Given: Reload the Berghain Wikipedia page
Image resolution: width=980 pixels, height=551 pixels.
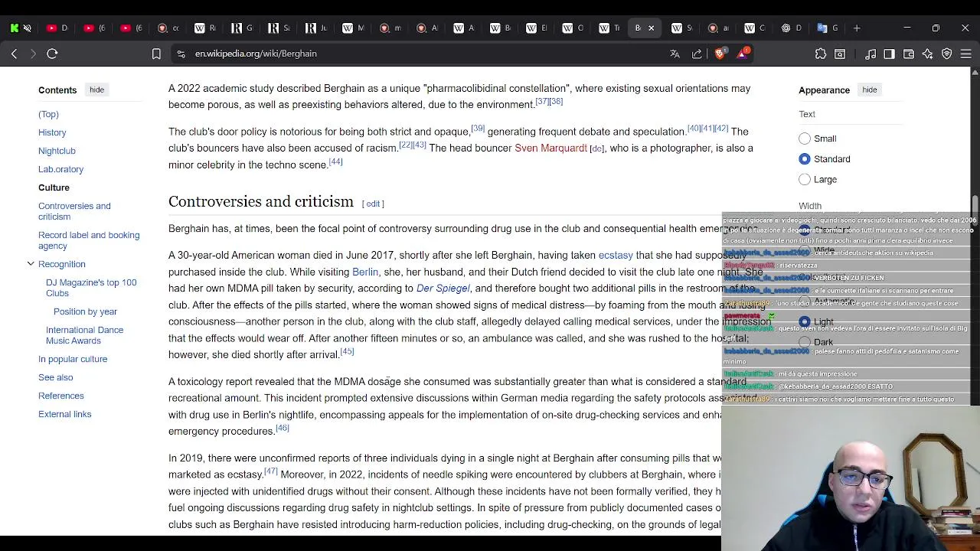Looking at the screenshot, I should click(52, 54).
